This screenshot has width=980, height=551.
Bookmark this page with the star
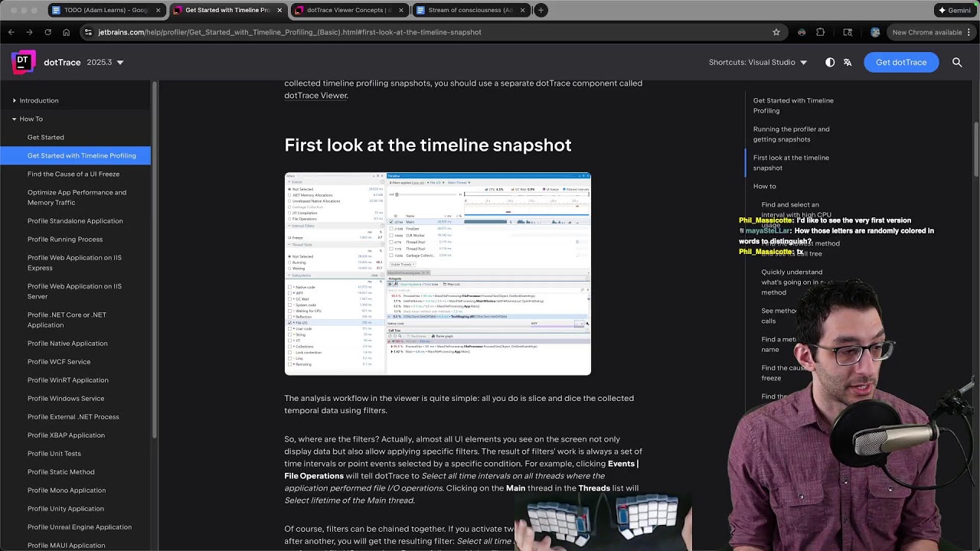tap(776, 32)
